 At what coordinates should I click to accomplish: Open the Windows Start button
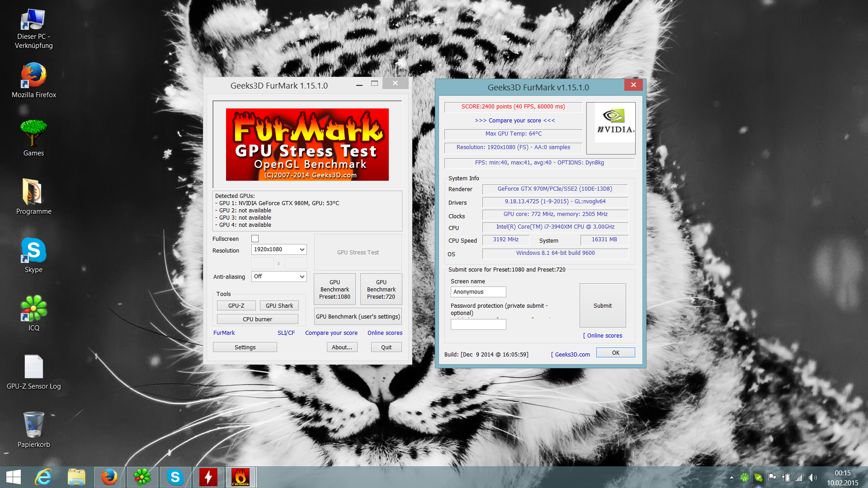14,477
